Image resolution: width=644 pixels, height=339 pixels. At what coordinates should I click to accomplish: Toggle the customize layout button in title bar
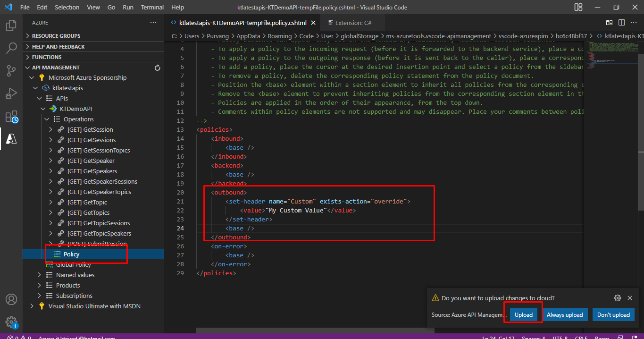click(578, 7)
